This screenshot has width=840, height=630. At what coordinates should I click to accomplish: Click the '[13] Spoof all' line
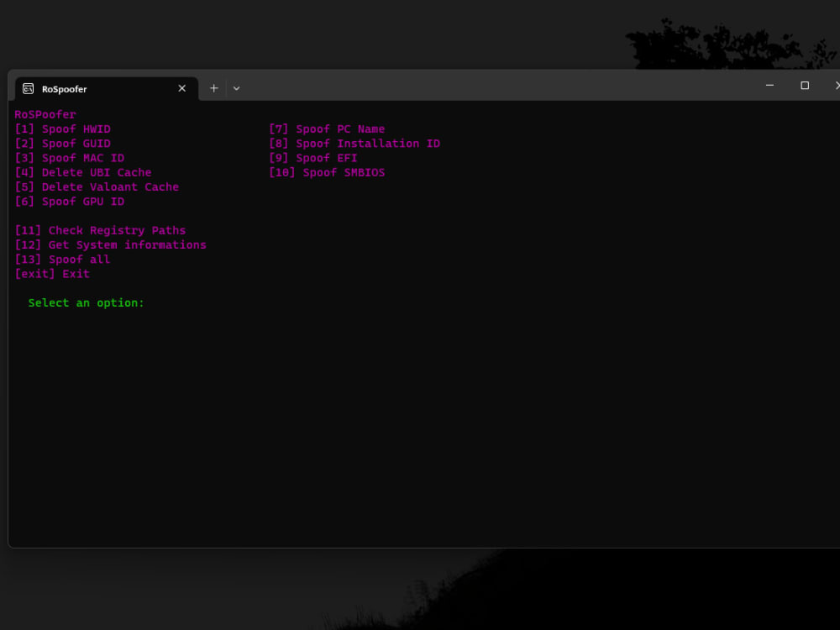pyautogui.click(x=63, y=260)
